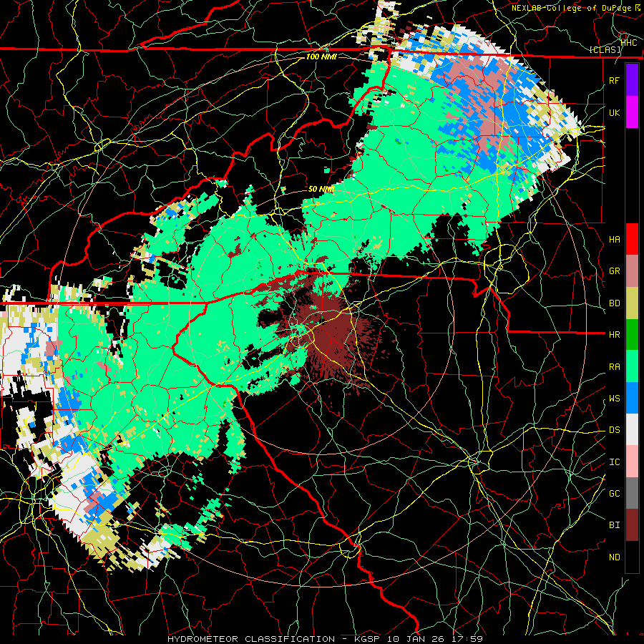Click the HA legend label

(x=615, y=240)
